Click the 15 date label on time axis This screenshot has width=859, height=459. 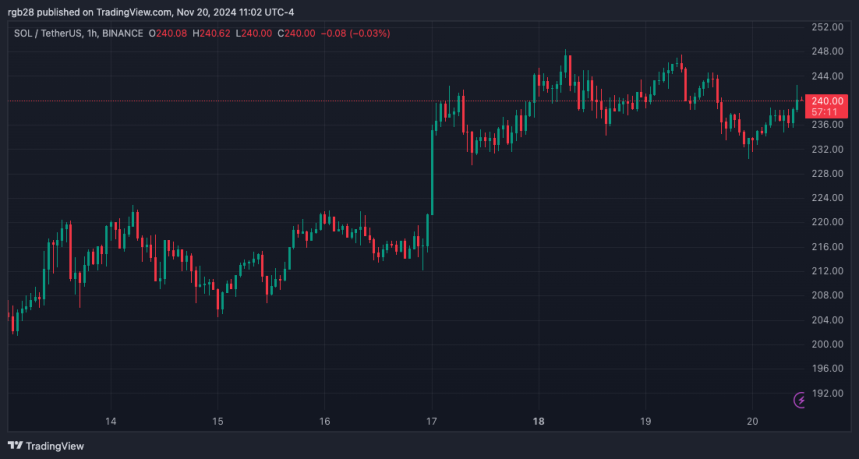point(218,421)
